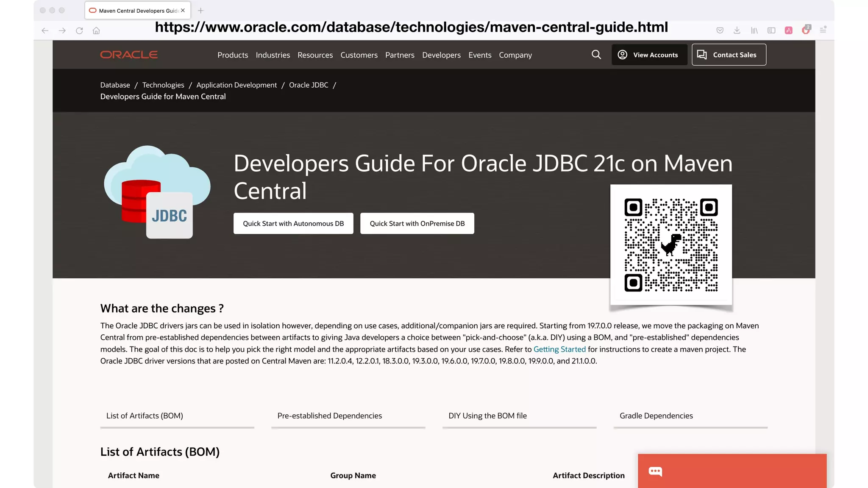Switch to Pre-established Dependencies tab

(330, 416)
